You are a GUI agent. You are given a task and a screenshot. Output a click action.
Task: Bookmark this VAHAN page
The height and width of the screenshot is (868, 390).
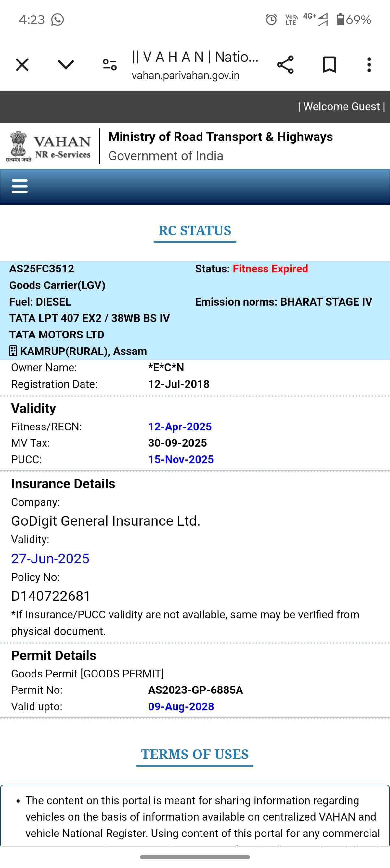tap(329, 65)
